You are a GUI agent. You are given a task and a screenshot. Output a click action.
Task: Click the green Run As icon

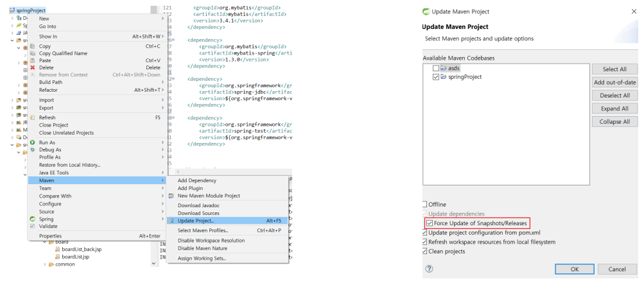pos(33,142)
